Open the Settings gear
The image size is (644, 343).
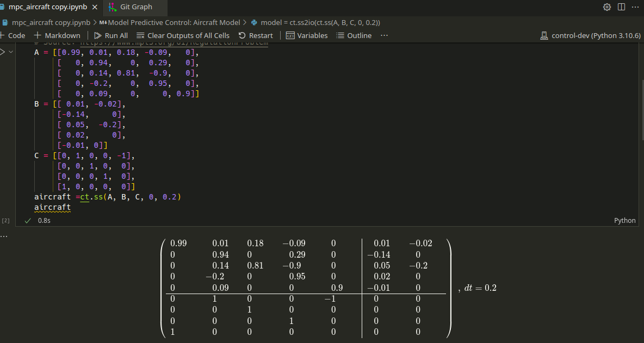607,7
